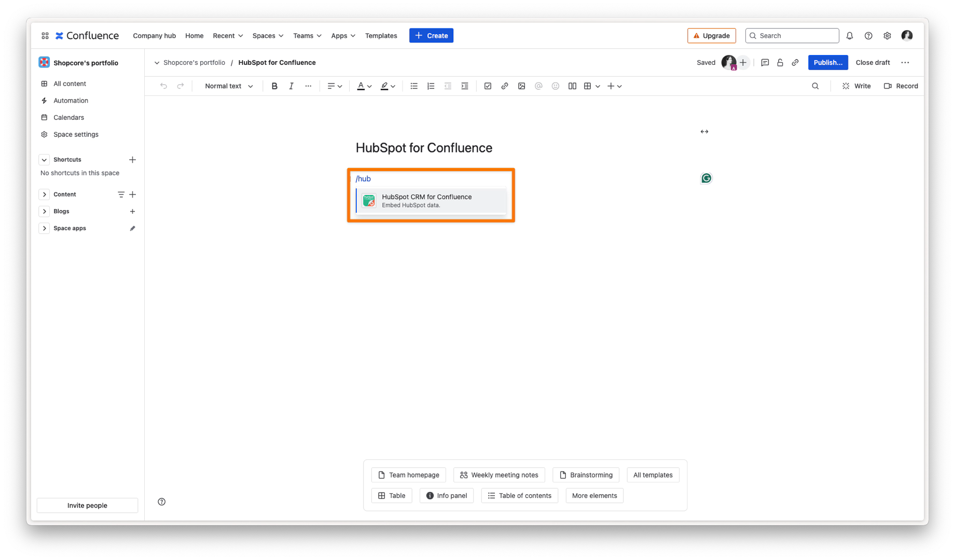The image size is (955, 560).
Task: Insert a numbered list
Action: tap(431, 86)
